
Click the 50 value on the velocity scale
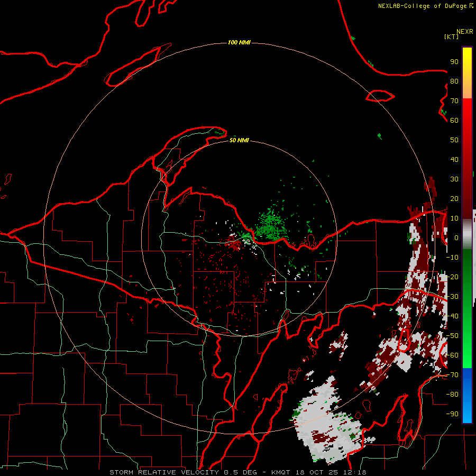click(x=454, y=140)
